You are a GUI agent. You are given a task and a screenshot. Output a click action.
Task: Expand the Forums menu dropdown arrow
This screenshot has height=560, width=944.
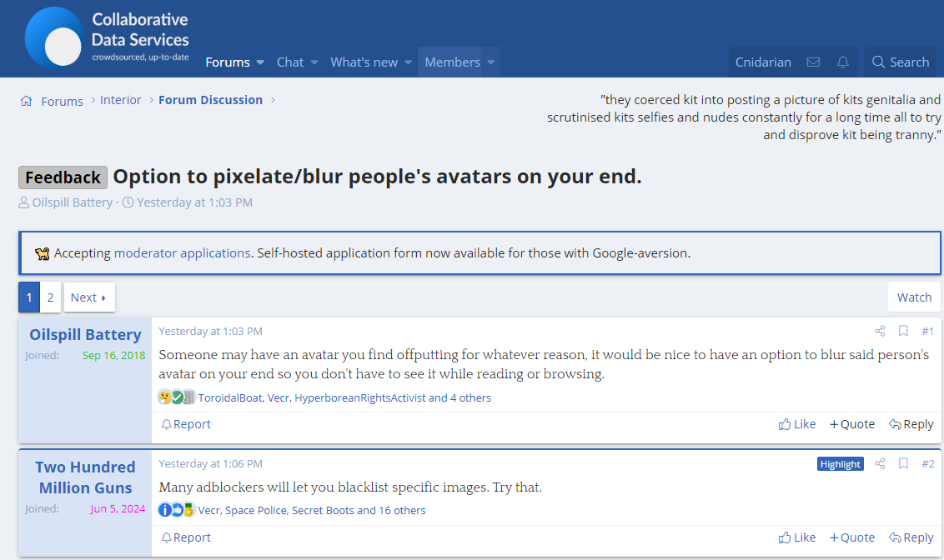(x=260, y=62)
